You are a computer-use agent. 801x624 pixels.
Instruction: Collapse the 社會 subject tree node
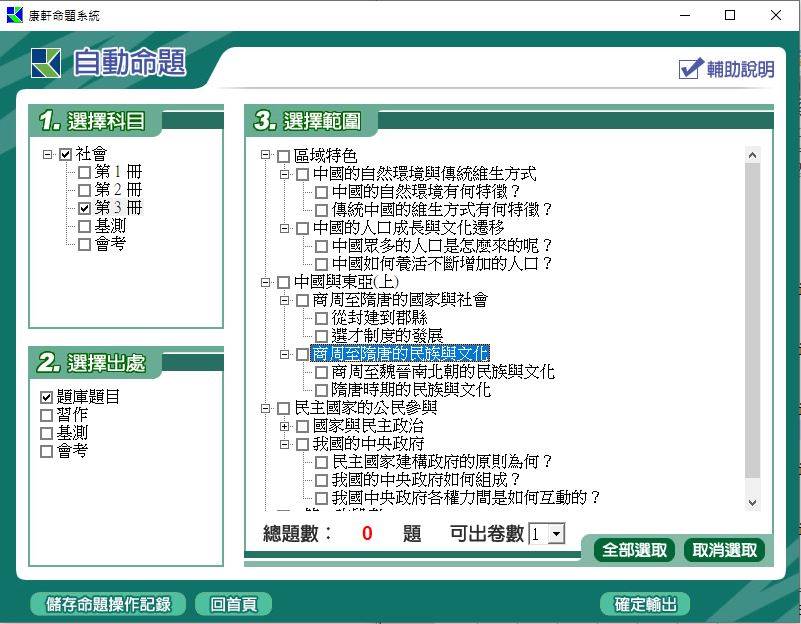pyautogui.click(x=48, y=154)
